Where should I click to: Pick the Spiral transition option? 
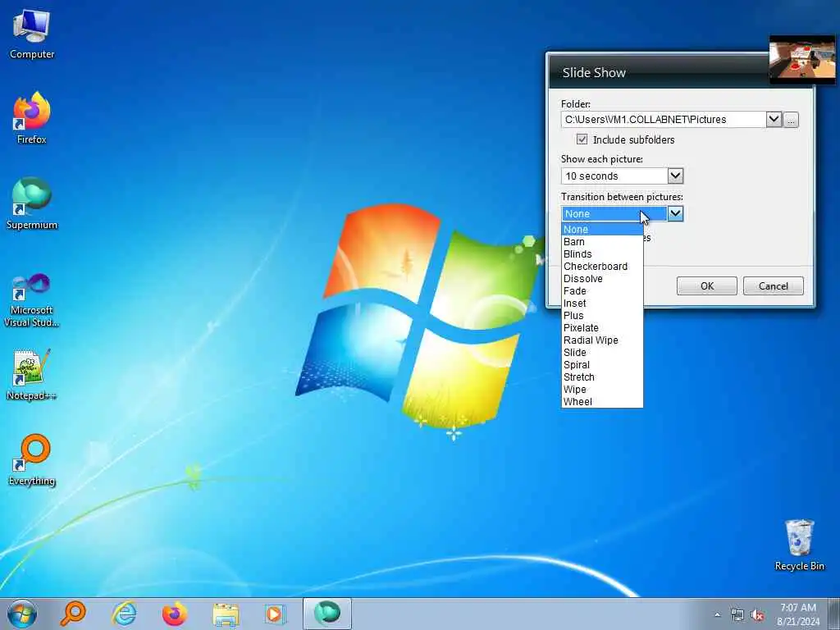pyautogui.click(x=602, y=365)
